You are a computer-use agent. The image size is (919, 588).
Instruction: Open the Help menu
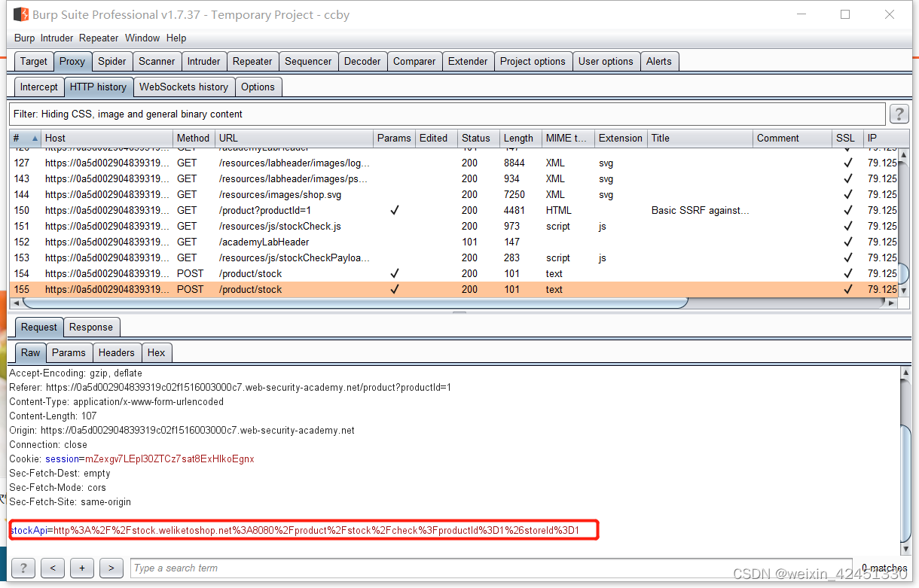[x=176, y=38]
